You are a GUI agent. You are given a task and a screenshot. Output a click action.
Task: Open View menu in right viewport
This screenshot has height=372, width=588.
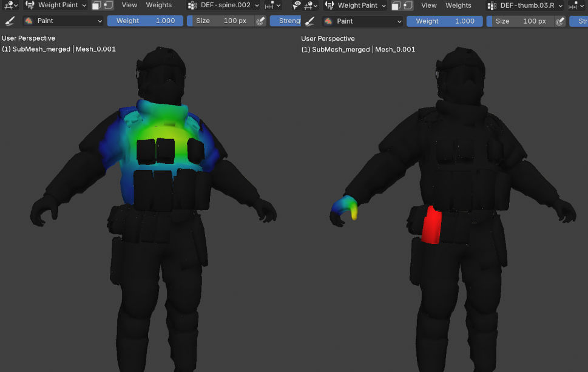[x=429, y=5]
